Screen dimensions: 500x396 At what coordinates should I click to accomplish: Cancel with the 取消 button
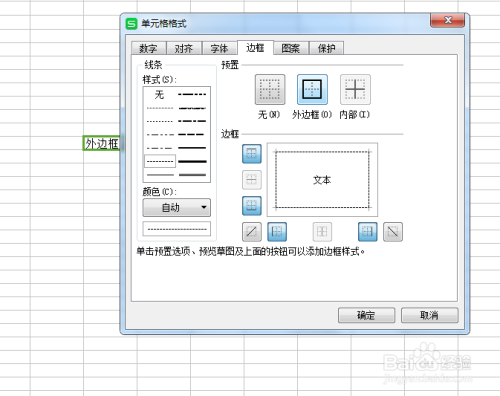click(430, 315)
